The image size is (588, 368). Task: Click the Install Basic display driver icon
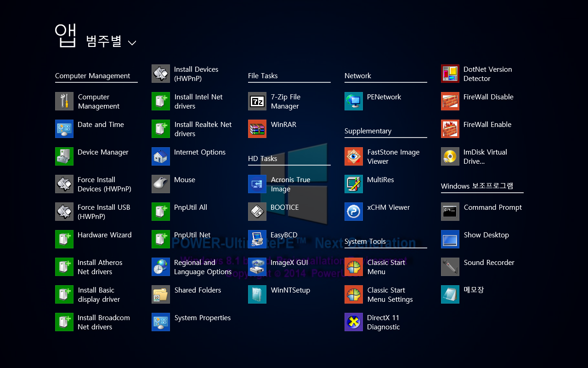coord(64,294)
